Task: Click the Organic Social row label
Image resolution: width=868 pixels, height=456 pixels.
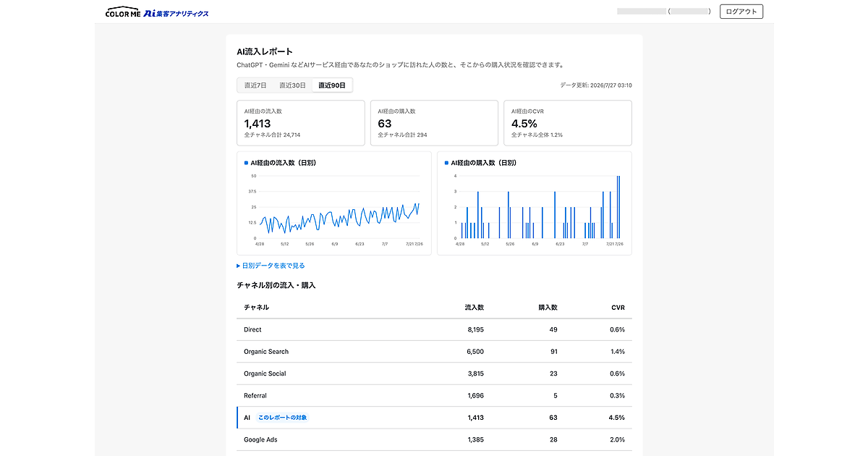Action: click(265, 373)
